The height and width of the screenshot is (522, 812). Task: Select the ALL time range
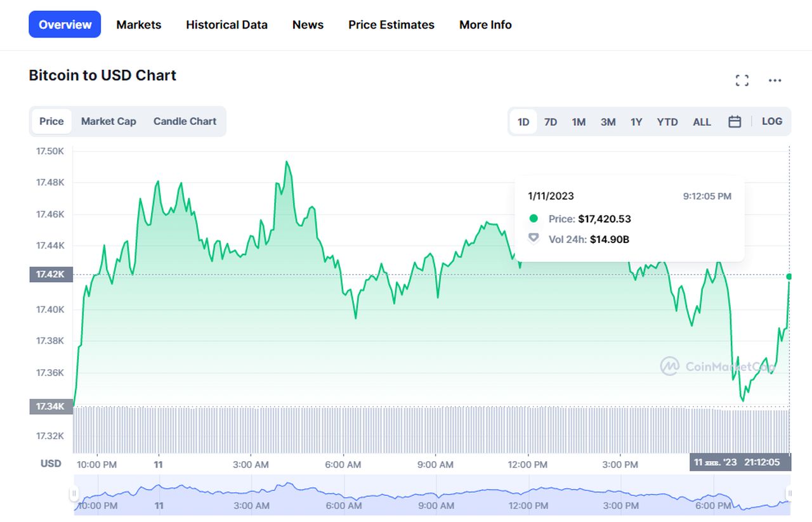(702, 122)
